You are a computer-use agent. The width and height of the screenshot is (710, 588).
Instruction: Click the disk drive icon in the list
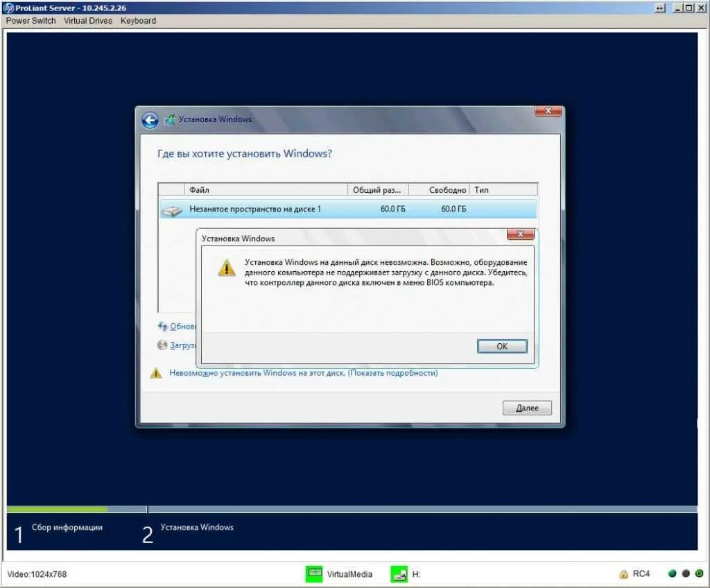172,210
